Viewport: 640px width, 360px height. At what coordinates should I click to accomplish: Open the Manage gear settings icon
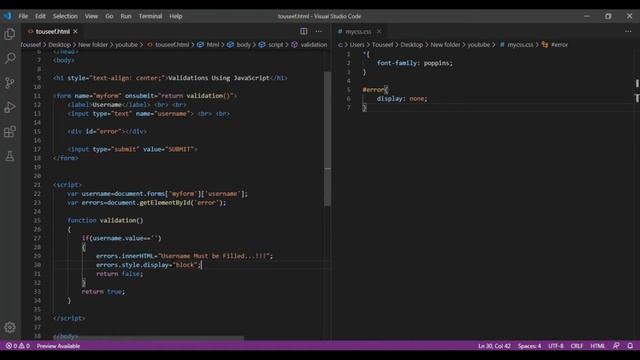pos(10,327)
